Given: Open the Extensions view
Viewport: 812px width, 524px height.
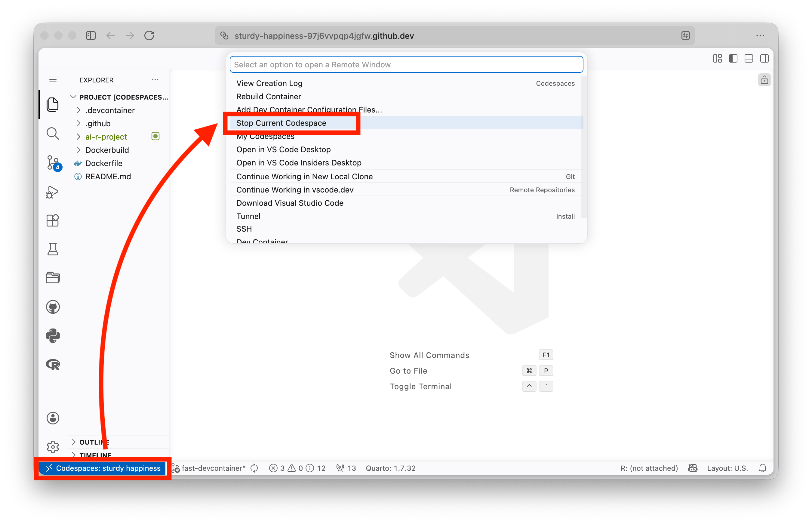Looking at the screenshot, I should [53, 220].
